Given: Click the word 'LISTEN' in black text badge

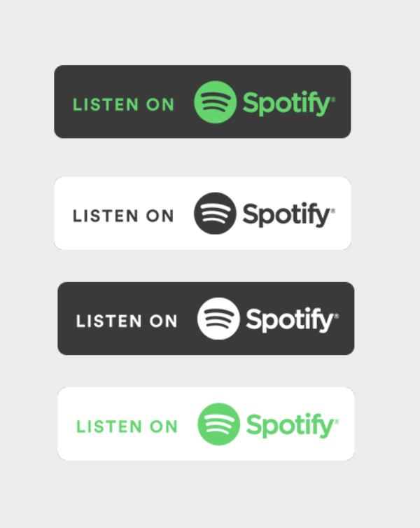Looking at the screenshot, I should [106, 216].
